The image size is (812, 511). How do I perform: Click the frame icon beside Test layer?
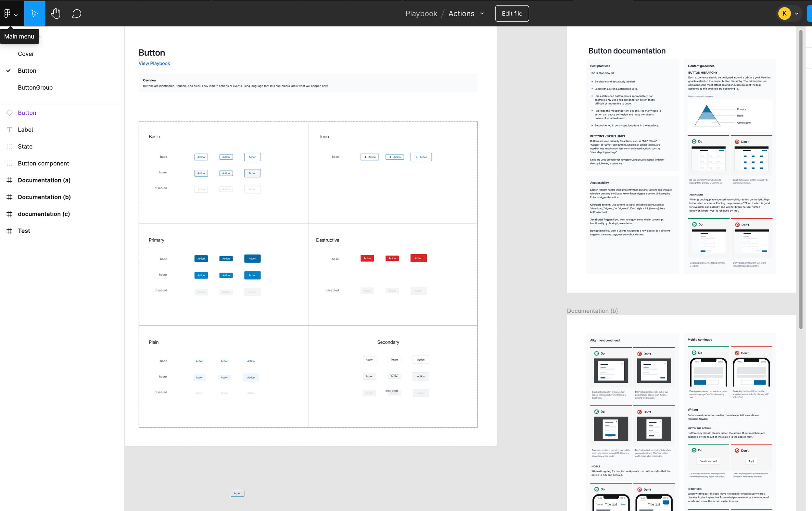[9, 231]
